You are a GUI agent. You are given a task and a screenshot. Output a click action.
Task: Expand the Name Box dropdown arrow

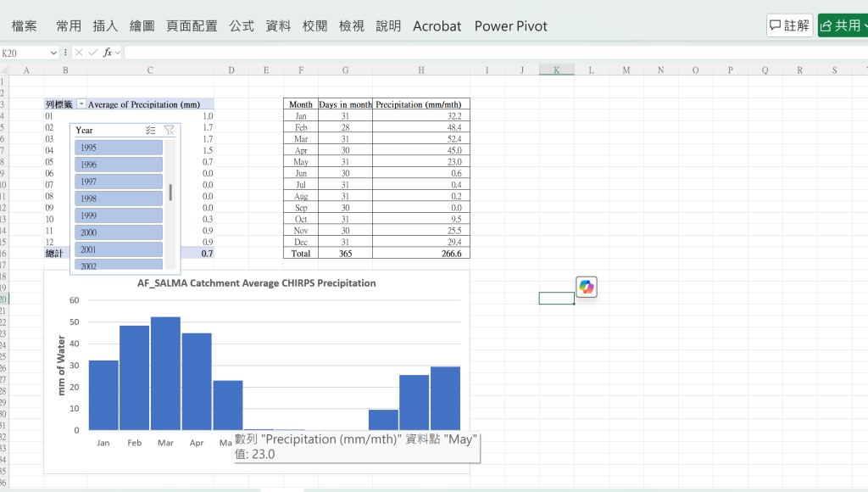pyautogui.click(x=53, y=53)
